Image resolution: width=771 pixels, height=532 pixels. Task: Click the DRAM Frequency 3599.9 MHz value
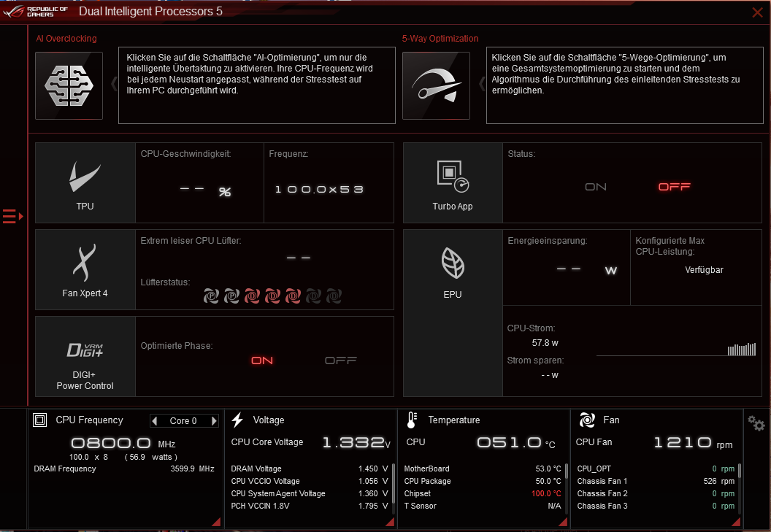click(x=192, y=469)
